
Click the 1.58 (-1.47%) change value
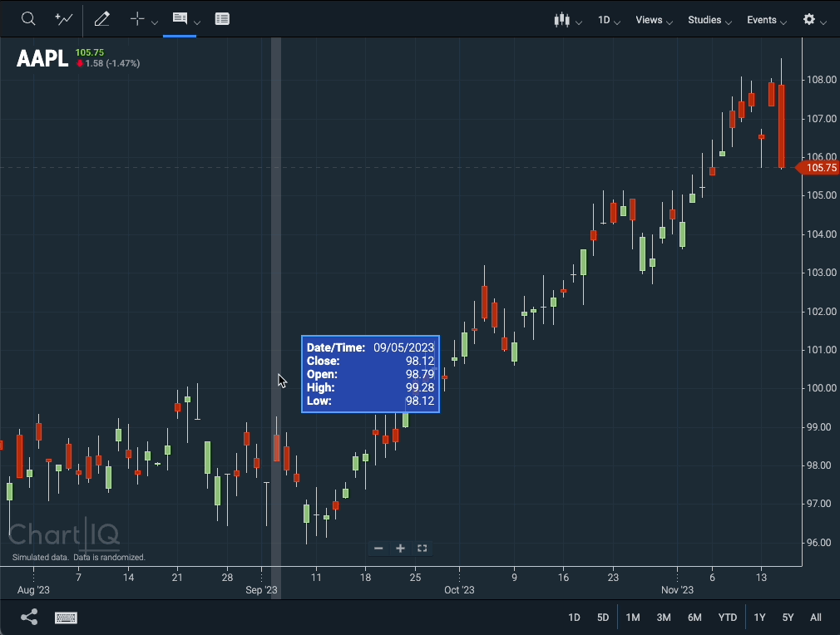coord(112,63)
